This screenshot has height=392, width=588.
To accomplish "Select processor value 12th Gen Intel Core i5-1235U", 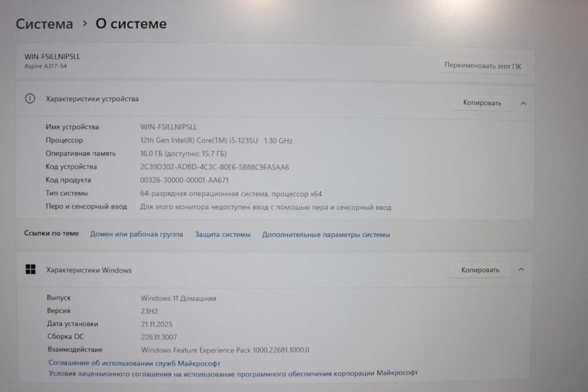I will pos(216,140).
